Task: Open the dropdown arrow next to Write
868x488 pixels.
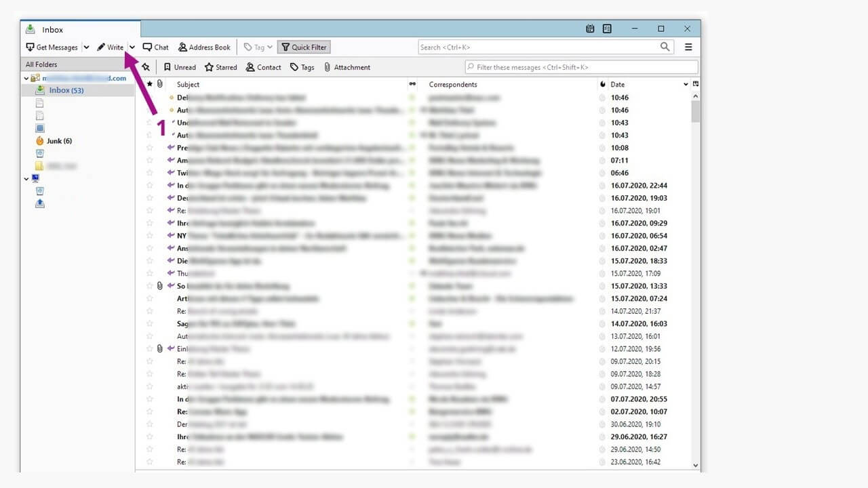Action: point(132,47)
